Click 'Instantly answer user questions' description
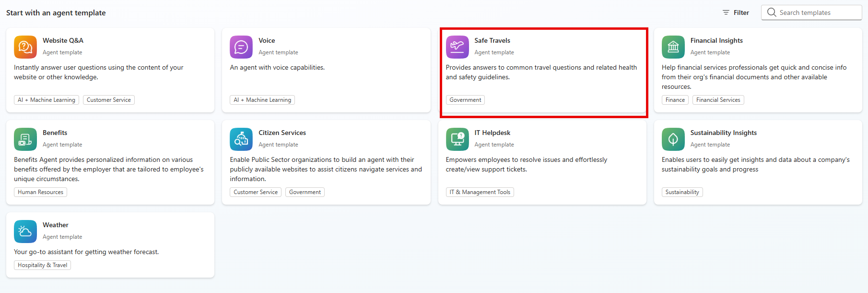This screenshot has height=293, width=868. [x=99, y=72]
